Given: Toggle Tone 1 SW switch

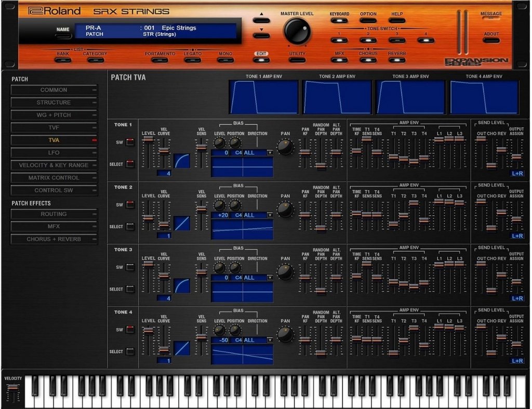Looking at the screenshot, I should [x=130, y=142].
